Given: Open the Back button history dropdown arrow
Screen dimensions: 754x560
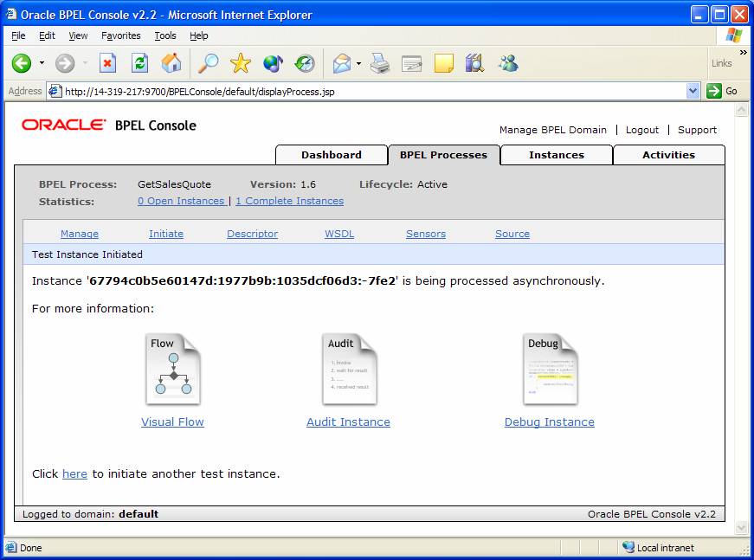Looking at the screenshot, I should pos(42,63).
